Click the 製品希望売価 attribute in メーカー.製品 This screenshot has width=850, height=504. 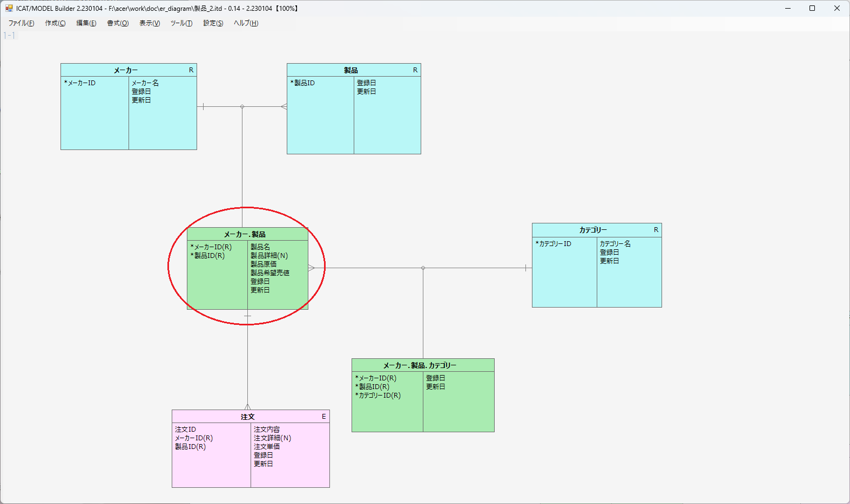pyautogui.click(x=270, y=273)
